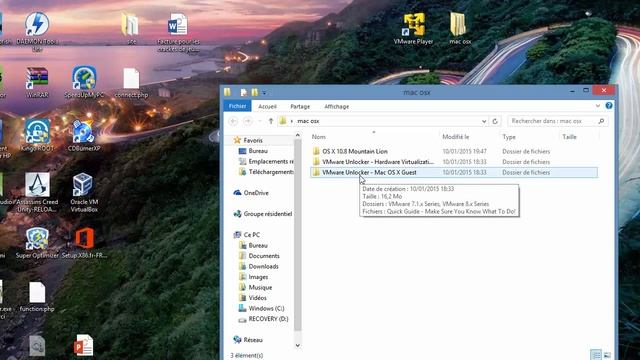Open Téléchargements under Favoris
This screenshot has height=360, width=640.
(x=266, y=172)
